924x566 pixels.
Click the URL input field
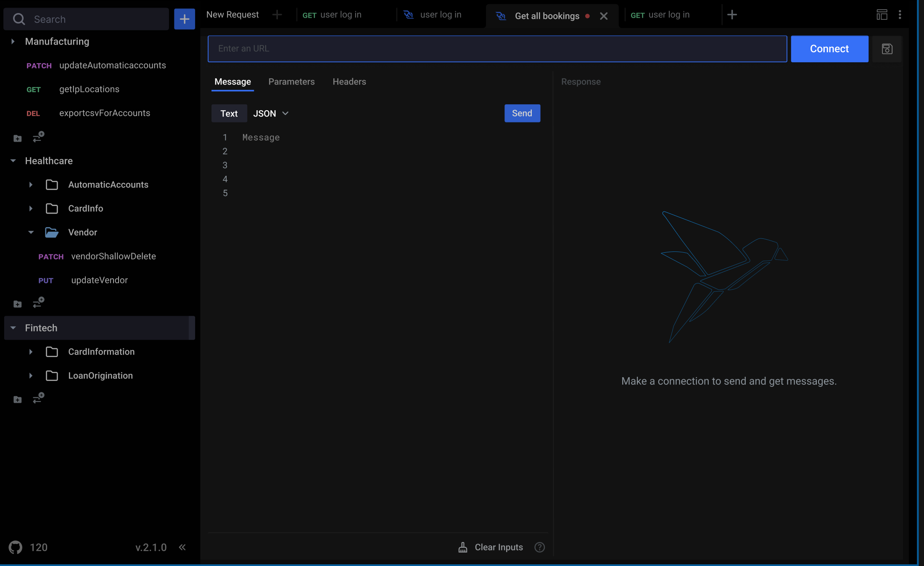click(497, 48)
